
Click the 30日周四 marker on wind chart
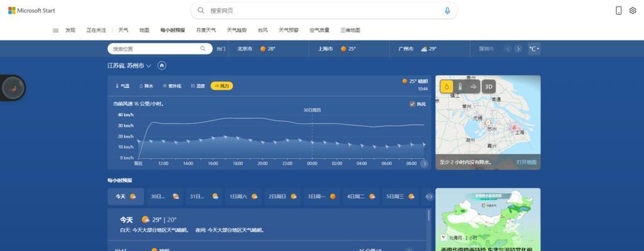coord(312,110)
